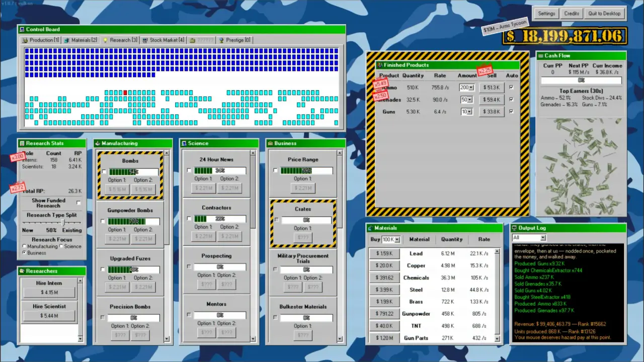This screenshot has height=362, width=644.
Task: Click the Quit to Desktop button
Action: point(604,14)
